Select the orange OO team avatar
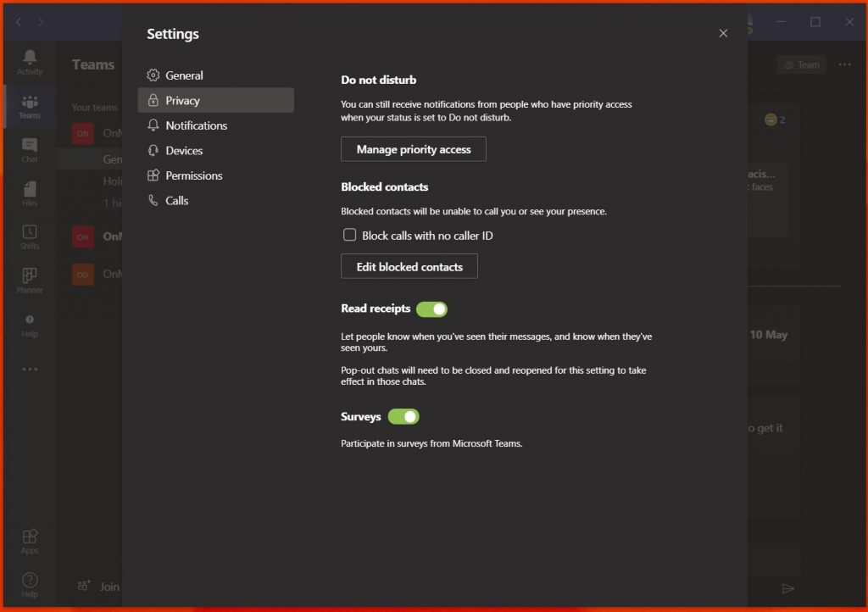The height and width of the screenshot is (612, 868). pyautogui.click(x=82, y=275)
